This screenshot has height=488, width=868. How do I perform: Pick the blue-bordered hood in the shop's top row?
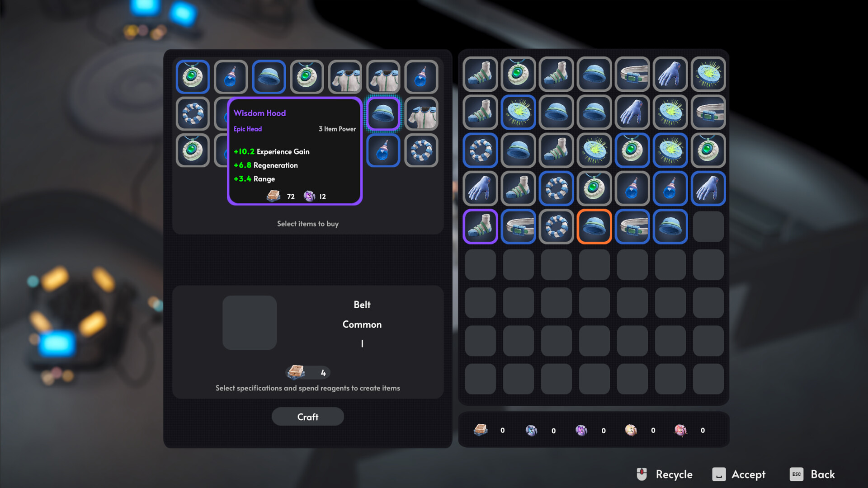269,76
